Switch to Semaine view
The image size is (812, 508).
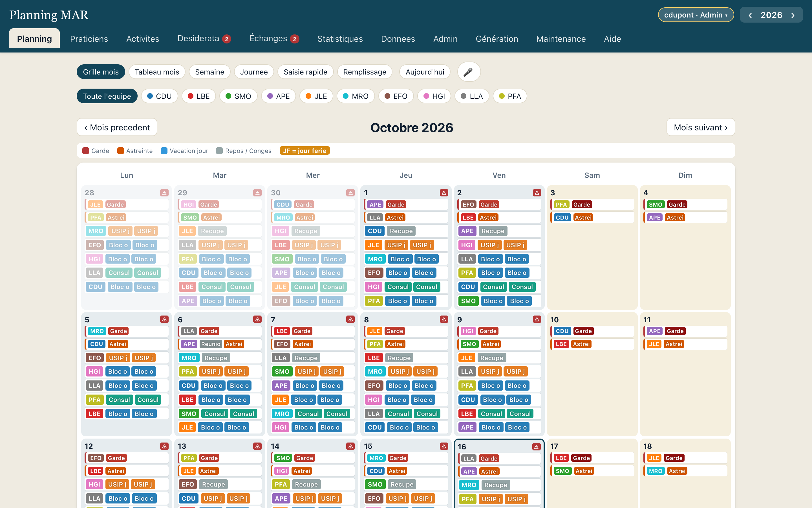(x=209, y=72)
